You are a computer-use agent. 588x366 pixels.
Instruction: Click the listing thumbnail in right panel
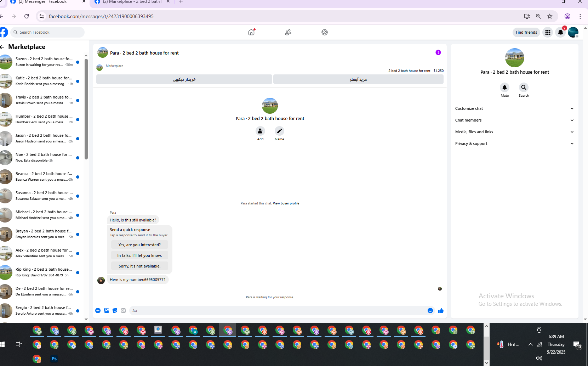tap(514, 58)
